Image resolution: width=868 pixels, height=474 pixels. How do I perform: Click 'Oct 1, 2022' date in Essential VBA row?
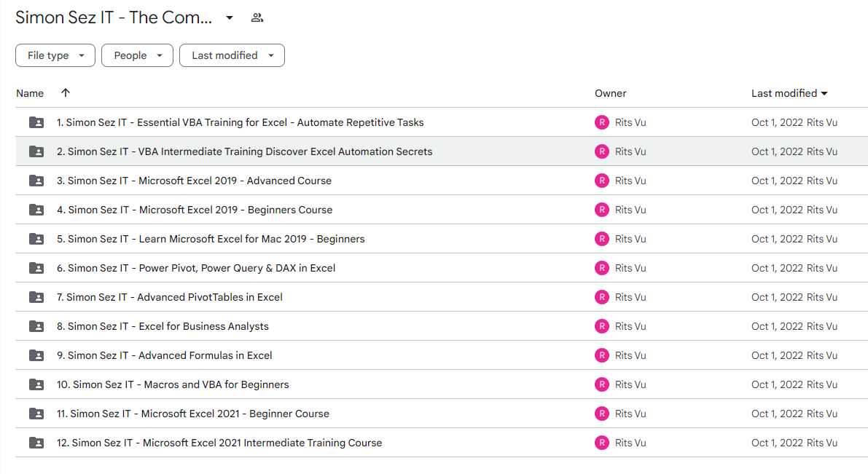pyautogui.click(x=777, y=122)
